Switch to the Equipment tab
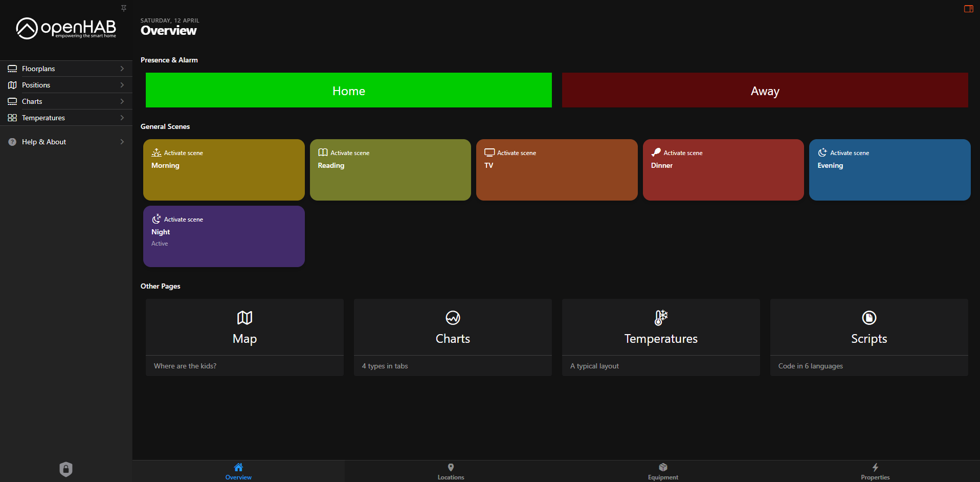980x482 pixels. point(663,471)
